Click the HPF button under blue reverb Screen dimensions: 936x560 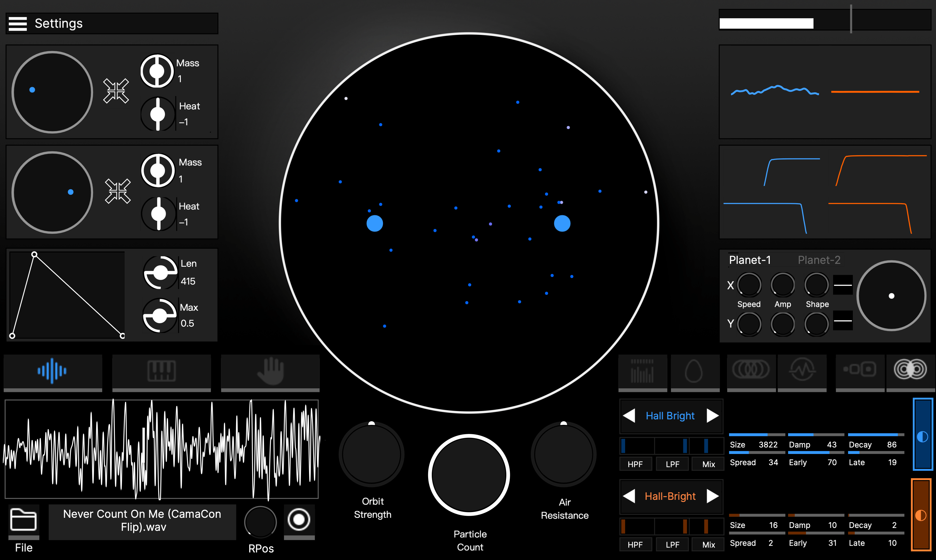pyautogui.click(x=635, y=464)
